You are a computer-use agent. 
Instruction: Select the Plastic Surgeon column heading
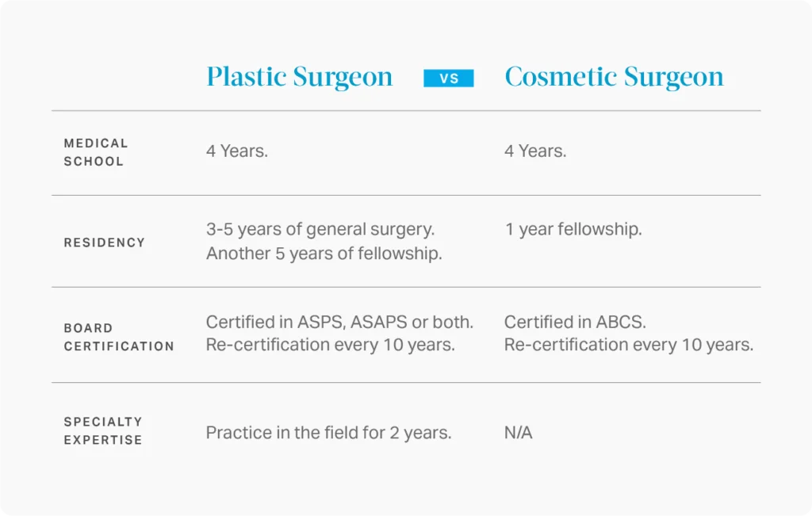(300, 77)
